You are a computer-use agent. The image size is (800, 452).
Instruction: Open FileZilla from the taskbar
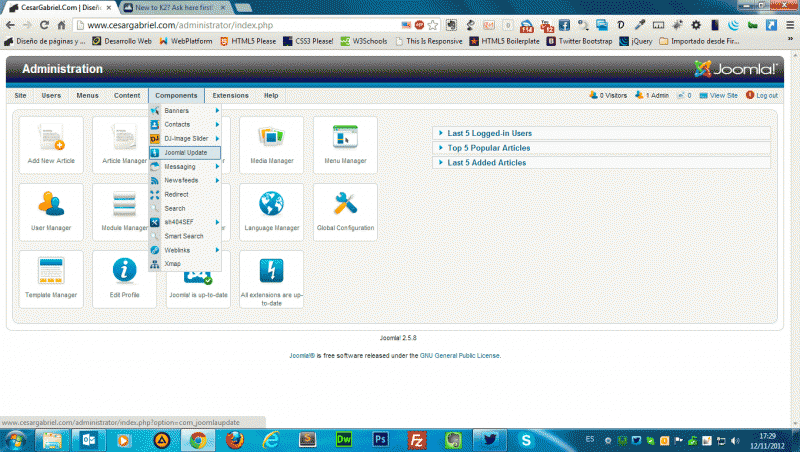417,440
